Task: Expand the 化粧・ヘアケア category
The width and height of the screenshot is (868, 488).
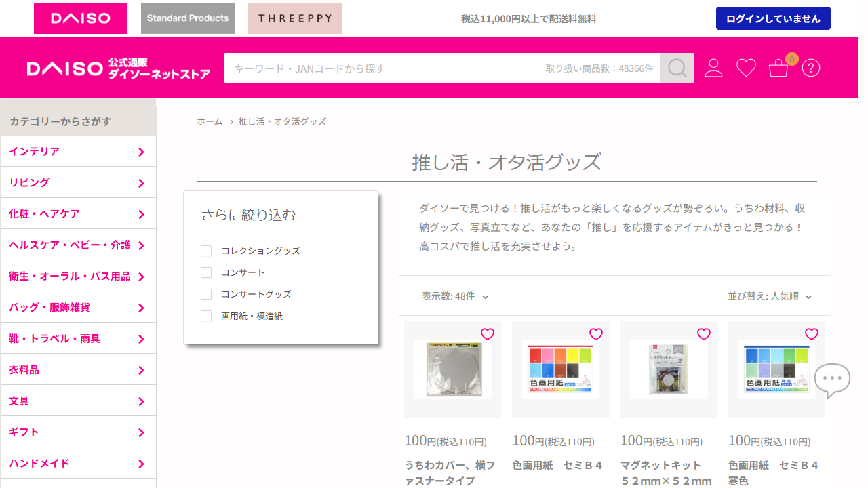Action: click(x=78, y=213)
